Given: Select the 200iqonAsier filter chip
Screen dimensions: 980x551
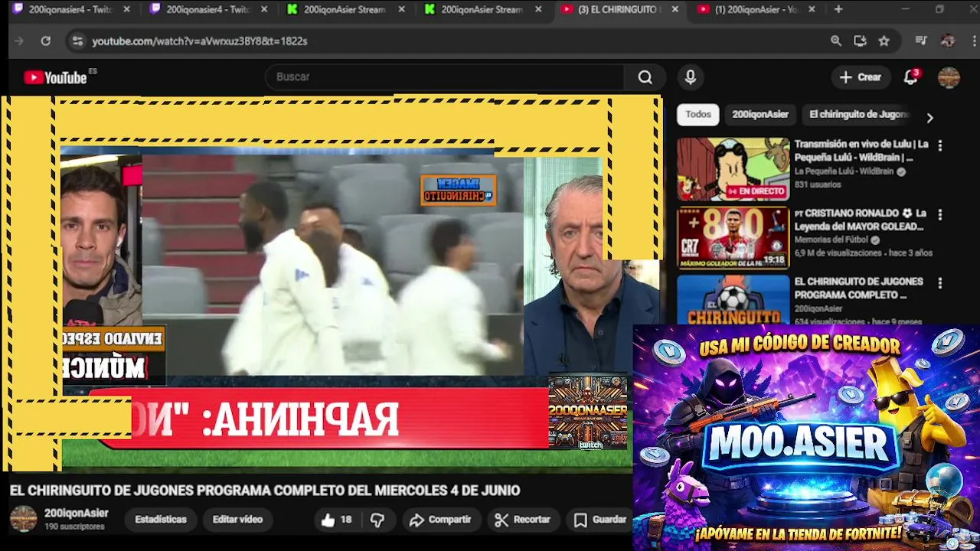Looking at the screenshot, I should pyautogui.click(x=760, y=115).
